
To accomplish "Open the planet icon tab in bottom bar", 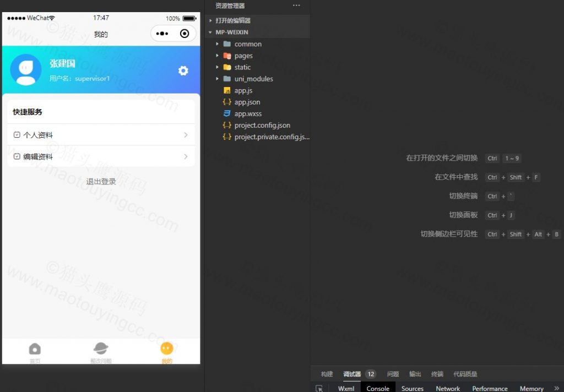I will pyautogui.click(x=101, y=348).
